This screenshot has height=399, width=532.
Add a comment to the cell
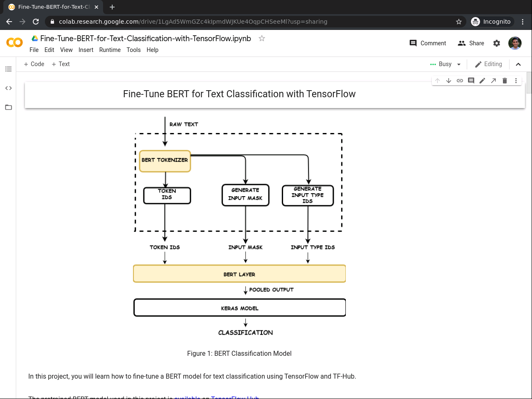(x=471, y=81)
